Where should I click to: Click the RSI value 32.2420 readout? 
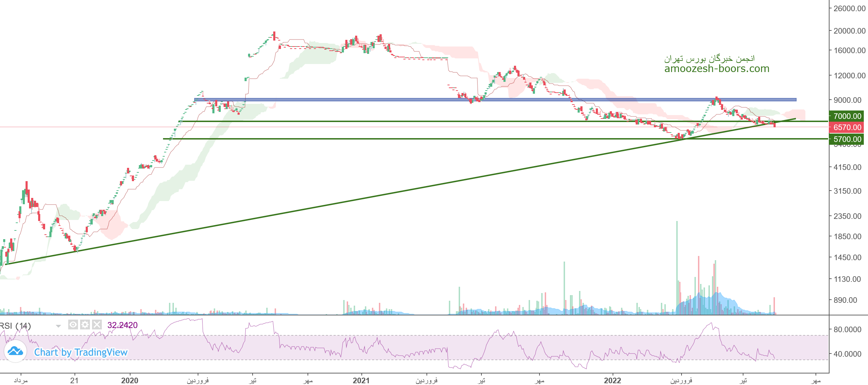(x=122, y=325)
